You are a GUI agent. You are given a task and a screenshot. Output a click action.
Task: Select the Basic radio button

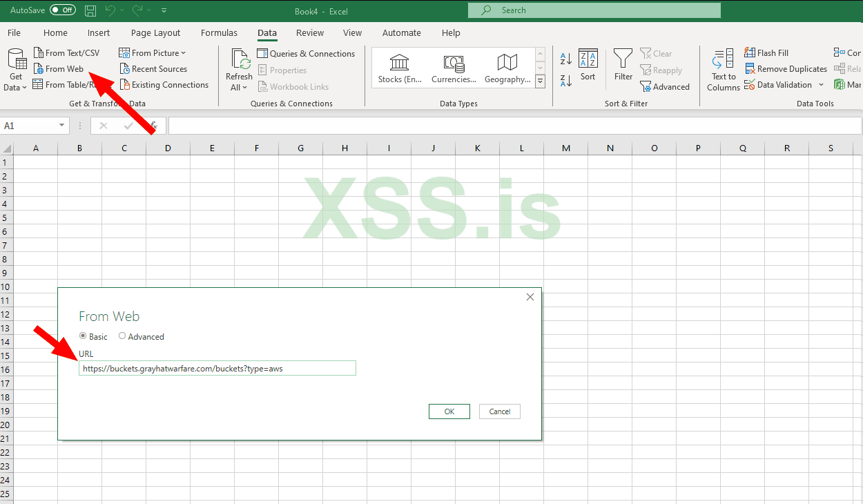pos(83,336)
